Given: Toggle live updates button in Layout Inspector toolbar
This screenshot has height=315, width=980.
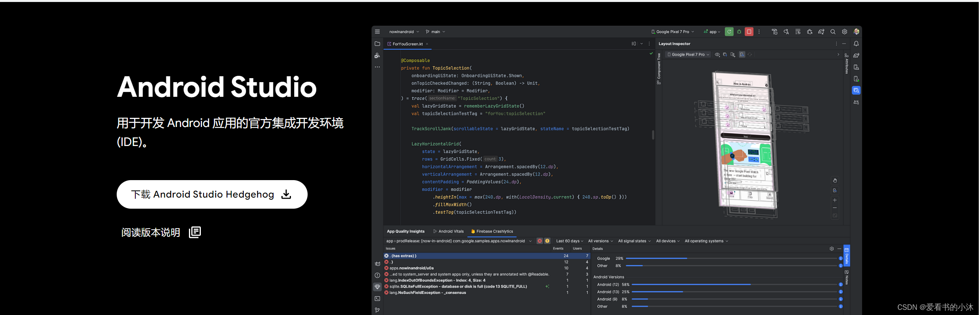Looking at the screenshot, I should pyautogui.click(x=742, y=55).
